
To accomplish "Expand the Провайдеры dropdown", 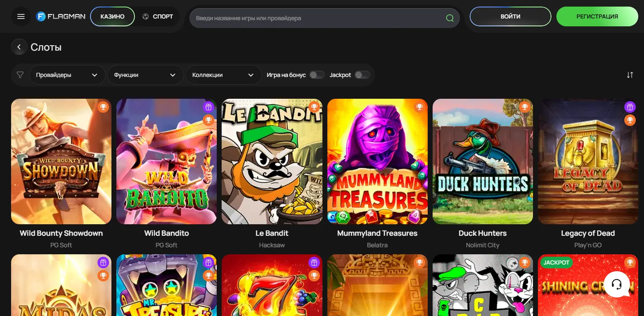I will click(x=67, y=75).
